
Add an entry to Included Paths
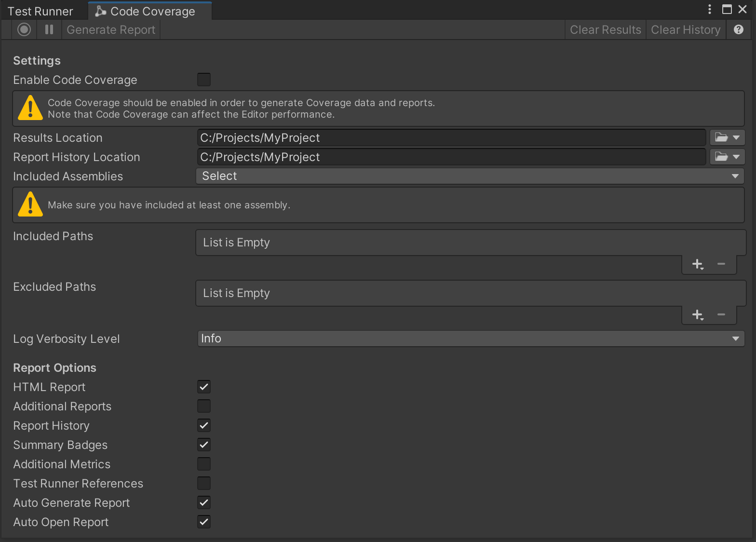tap(697, 264)
